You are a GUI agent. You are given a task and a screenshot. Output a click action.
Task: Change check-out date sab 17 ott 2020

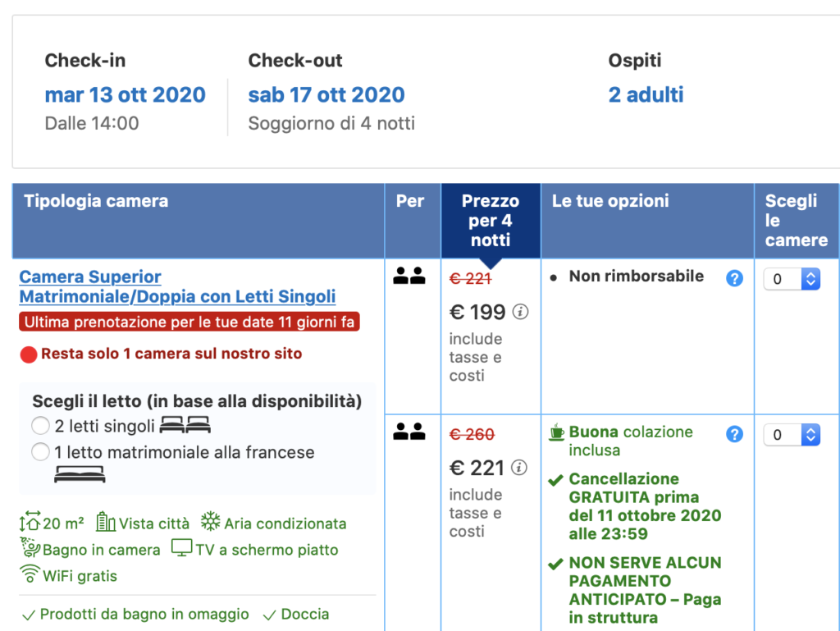326,94
